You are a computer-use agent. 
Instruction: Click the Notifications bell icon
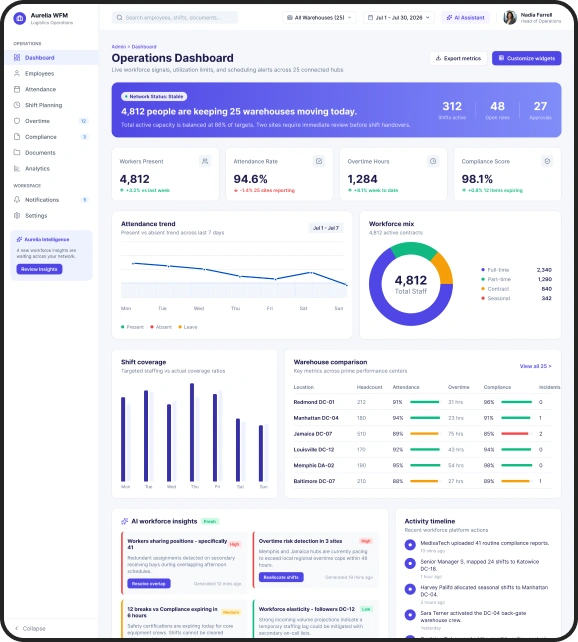(x=17, y=199)
